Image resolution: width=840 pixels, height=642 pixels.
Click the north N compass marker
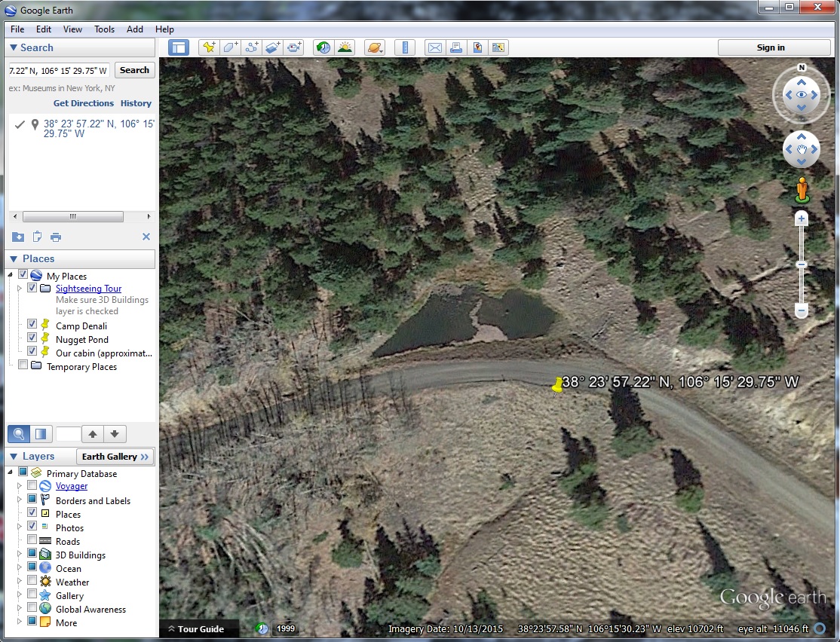802,68
